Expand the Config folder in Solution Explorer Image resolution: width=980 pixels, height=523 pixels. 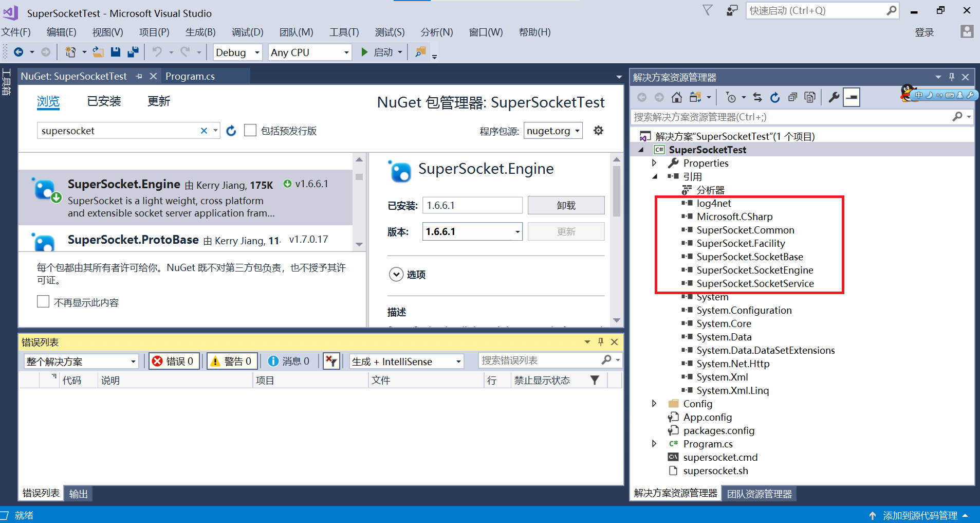pyautogui.click(x=655, y=403)
